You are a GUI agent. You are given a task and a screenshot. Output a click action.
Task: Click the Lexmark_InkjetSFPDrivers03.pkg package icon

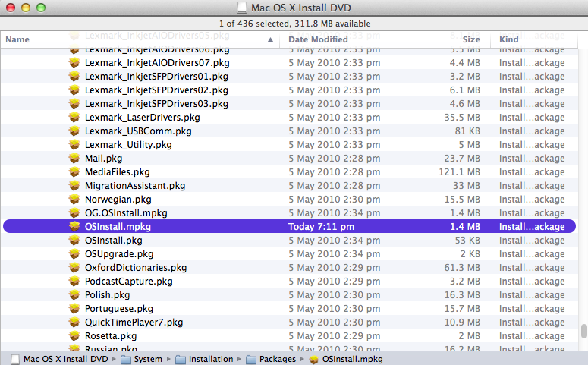pyautogui.click(x=74, y=103)
